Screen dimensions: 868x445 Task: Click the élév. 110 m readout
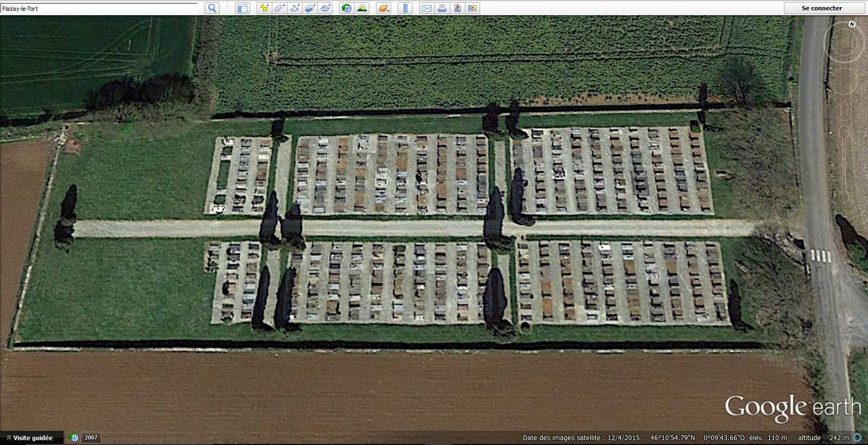pyautogui.click(x=768, y=438)
